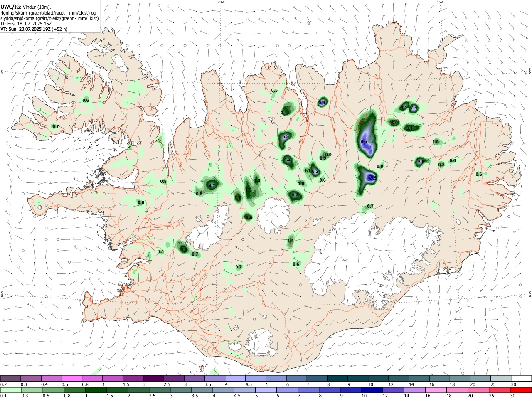Pick the lavender swatch labeled 14 in the rain legend
This screenshot has width=532, height=399.
[414, 390]
